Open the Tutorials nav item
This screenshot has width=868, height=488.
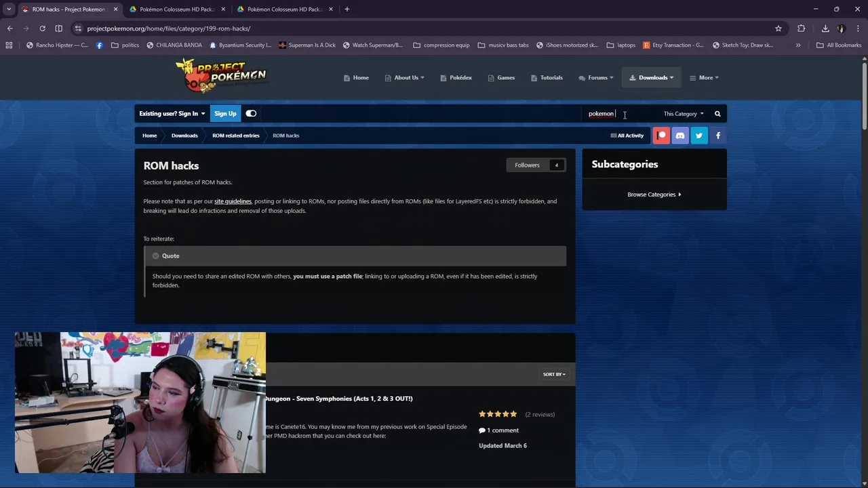click(547, 78)
